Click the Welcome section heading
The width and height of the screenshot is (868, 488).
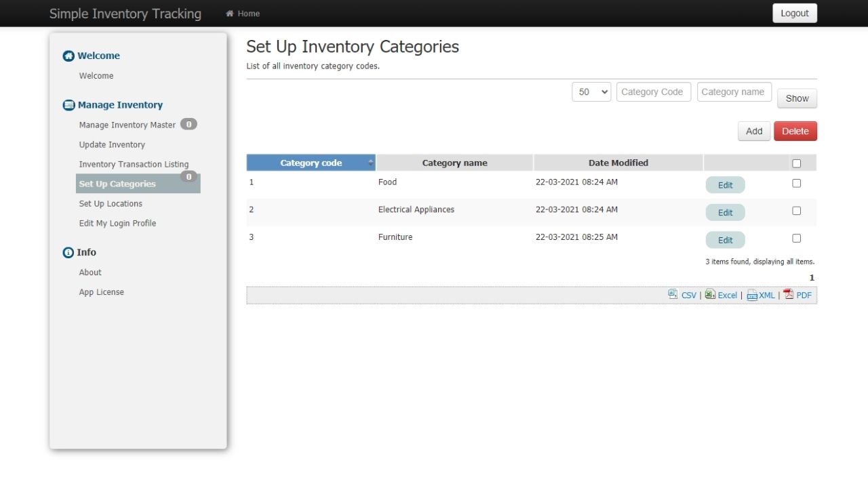click(98, 56)
